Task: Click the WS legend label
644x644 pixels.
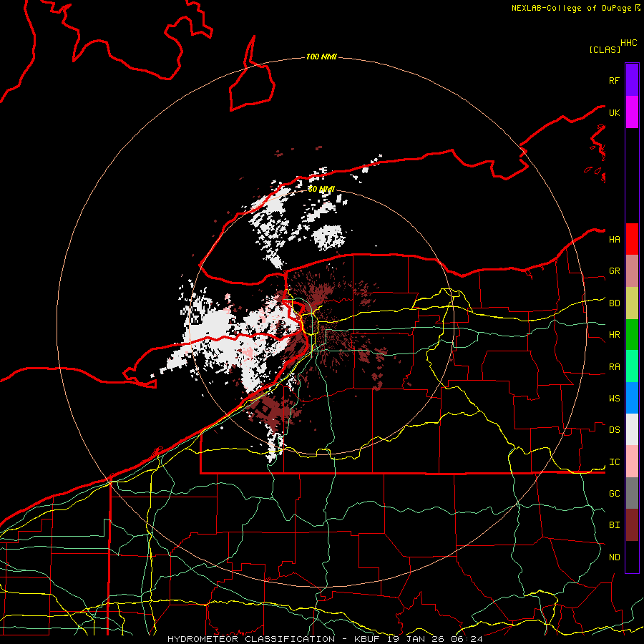Action: [614, 399]
